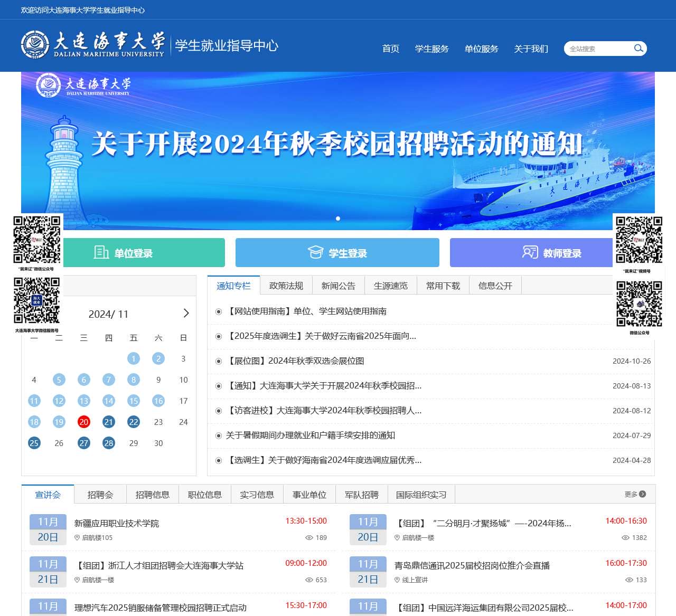The width and height of the screenshot is (676, 616).
Task: Switch to the 政策法规 tab
Action: tap(286, 286)
